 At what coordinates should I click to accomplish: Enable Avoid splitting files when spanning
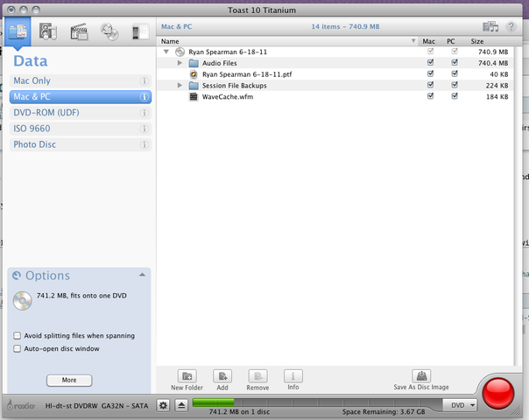point(18,335)
